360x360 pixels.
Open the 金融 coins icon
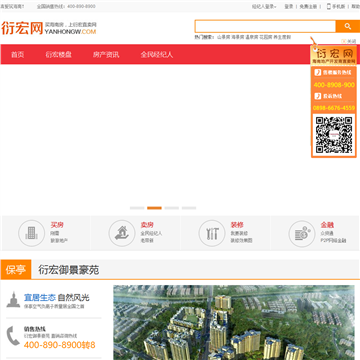point(302,233)
